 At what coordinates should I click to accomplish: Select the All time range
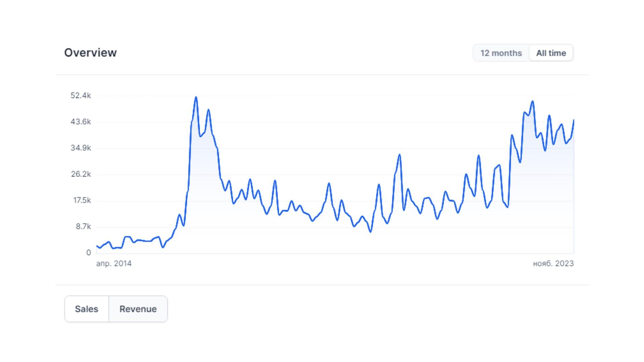(551, 53)
